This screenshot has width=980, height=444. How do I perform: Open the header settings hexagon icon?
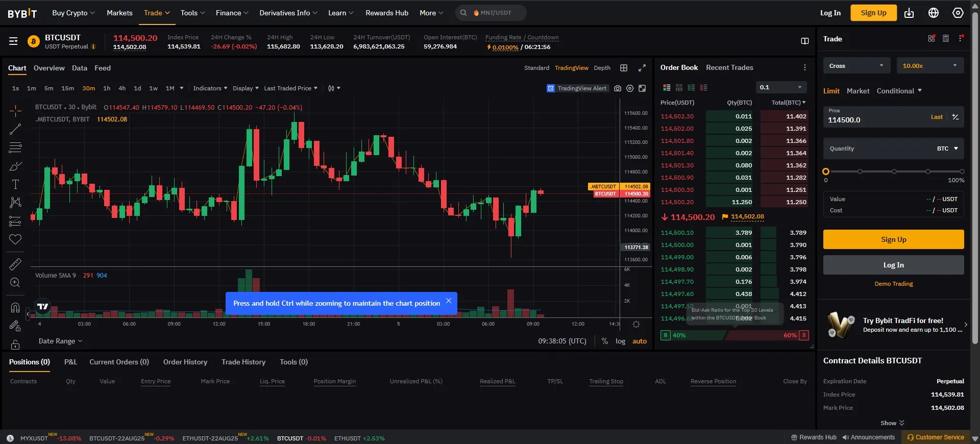point(958,13)
